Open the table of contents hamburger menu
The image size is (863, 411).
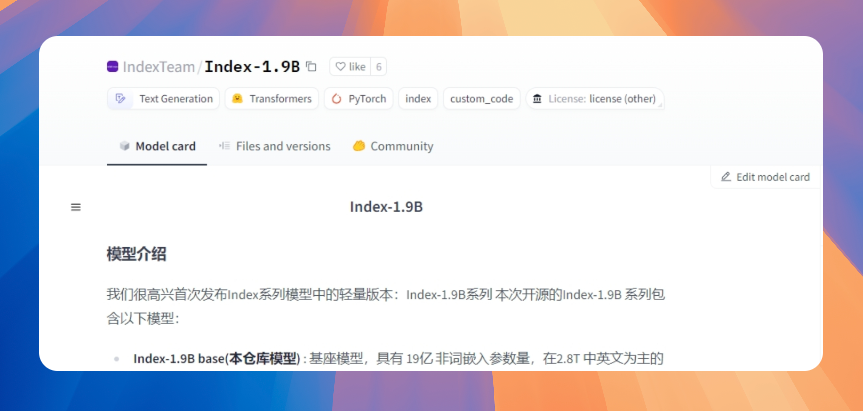pyautogui.click(x=76, y=207)
